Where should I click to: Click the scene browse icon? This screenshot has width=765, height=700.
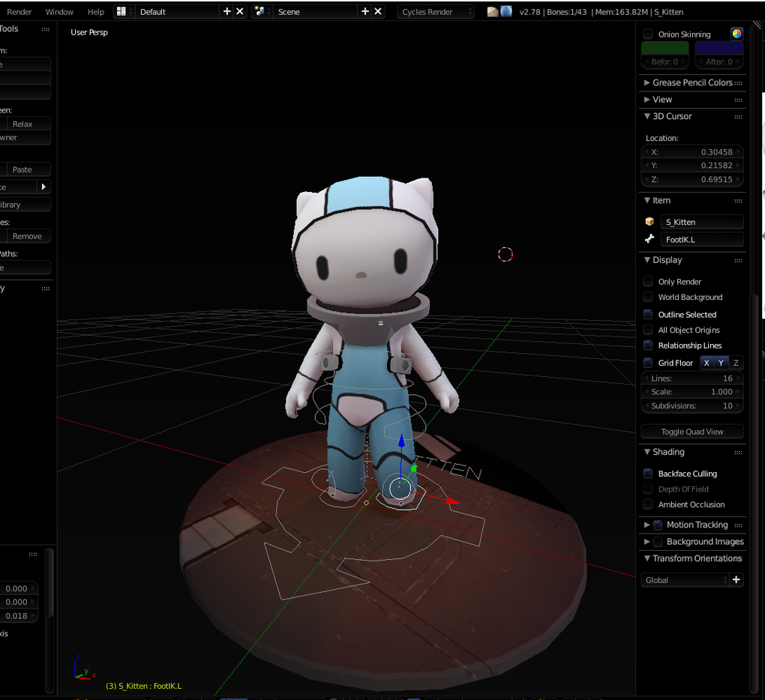[261, 12]
